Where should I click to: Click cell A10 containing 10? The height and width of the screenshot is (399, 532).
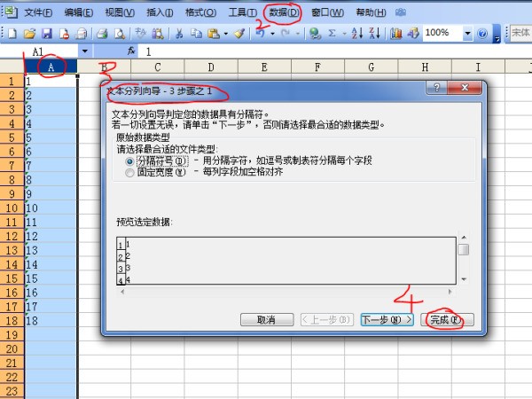coord(51,207)
